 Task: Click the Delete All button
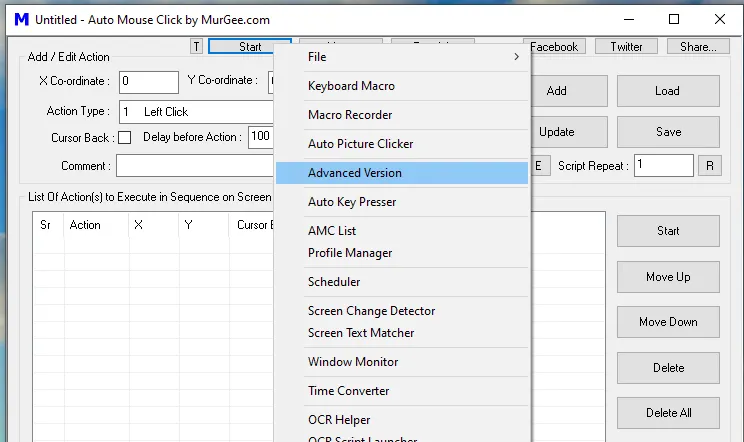(668, 413)
